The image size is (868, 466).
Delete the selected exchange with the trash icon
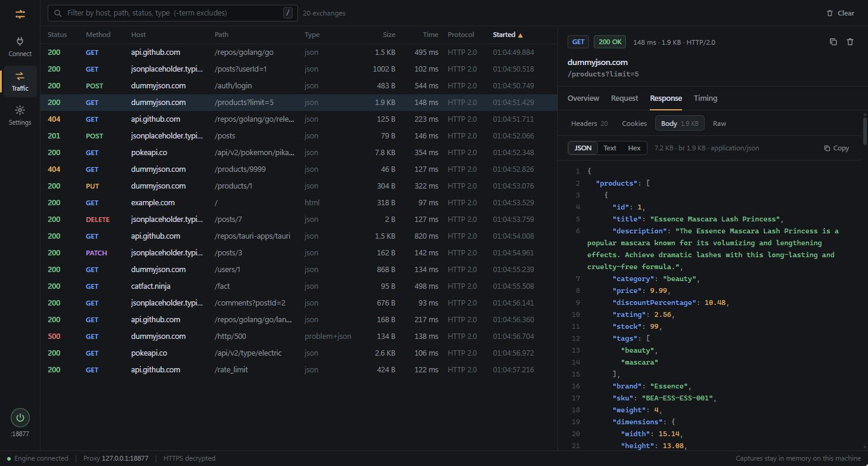click(x=850, y=42)
